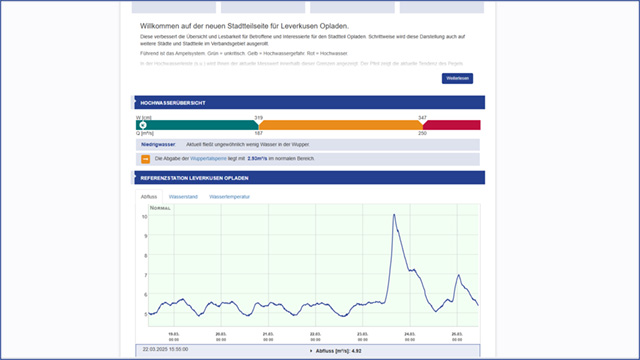Click the red segment of the flood gauge
Viewport: 640px width, 360px height.
[452, 125]
